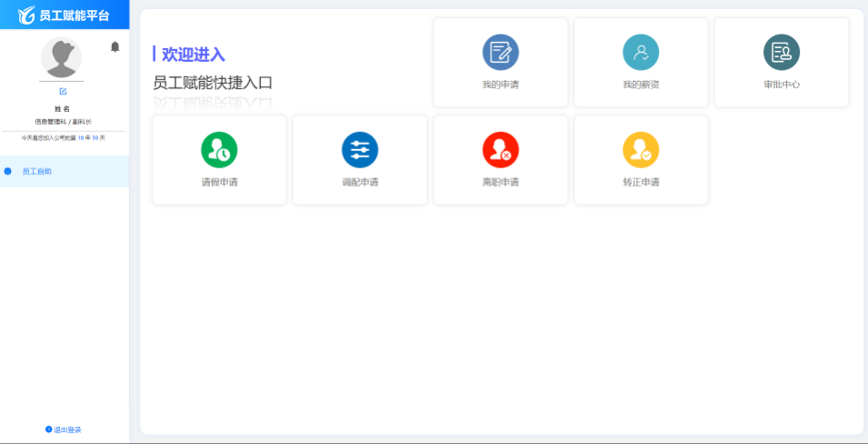Click the arrow icon beside 退出登录
The height and width of the screenshot is (444, 868).
[x=48, y=429]
